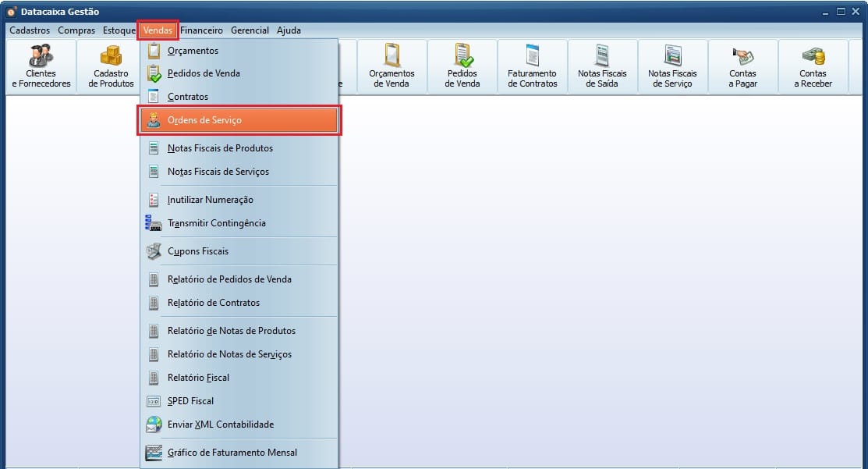Select Transmitir Contingência menu item
The width and height of the screenshot is (868, 469).
(x=216, y=223)
